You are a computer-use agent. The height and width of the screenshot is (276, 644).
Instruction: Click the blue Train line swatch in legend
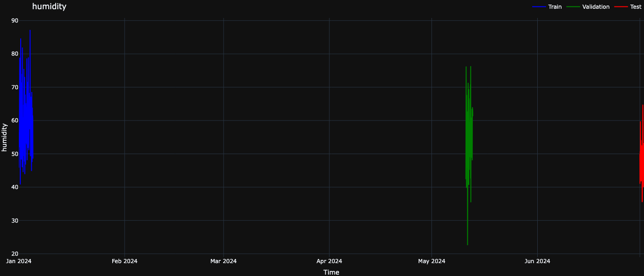coord(539,7)
